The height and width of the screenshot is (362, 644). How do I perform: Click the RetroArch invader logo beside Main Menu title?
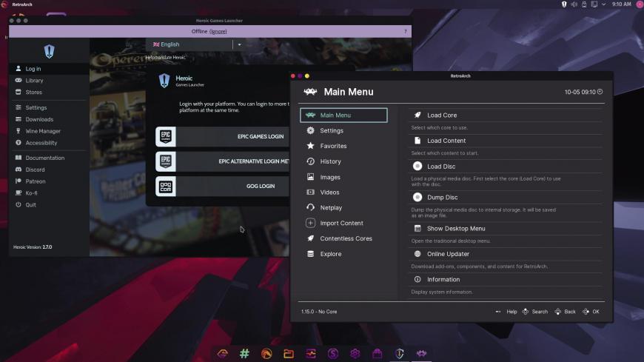click(x=310, y=92)
